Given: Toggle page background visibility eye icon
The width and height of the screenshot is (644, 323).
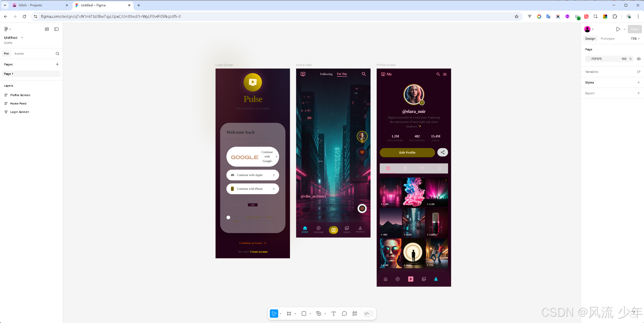Looking at the screenshot, I should [x=639, y=59].
